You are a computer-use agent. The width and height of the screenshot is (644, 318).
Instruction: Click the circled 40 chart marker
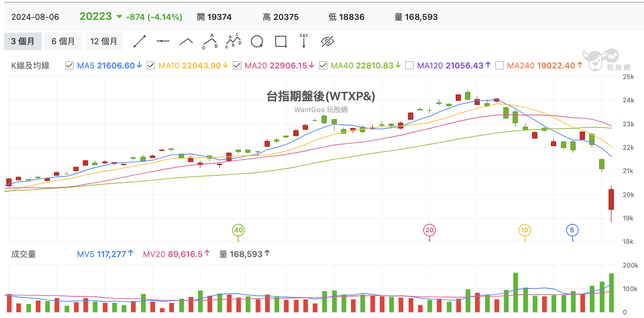coord(238,230)
